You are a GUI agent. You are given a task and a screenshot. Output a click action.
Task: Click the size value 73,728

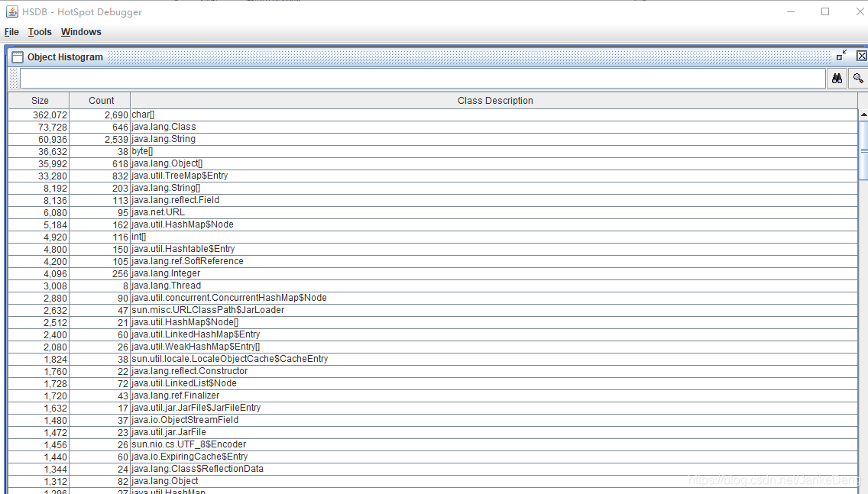[53, 128]
